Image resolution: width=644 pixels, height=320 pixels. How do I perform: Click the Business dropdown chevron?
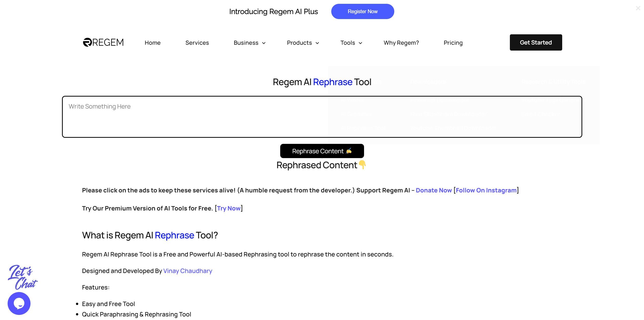263,42
